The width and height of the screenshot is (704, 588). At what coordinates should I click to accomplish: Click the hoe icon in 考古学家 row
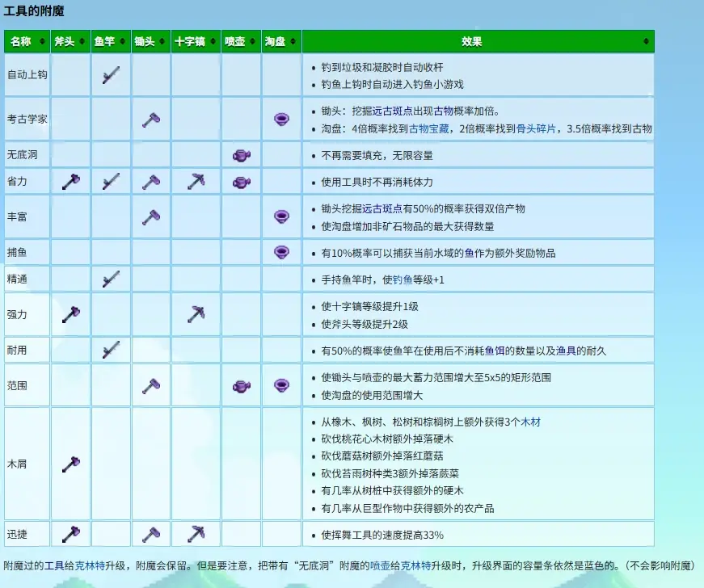(151, 119)
